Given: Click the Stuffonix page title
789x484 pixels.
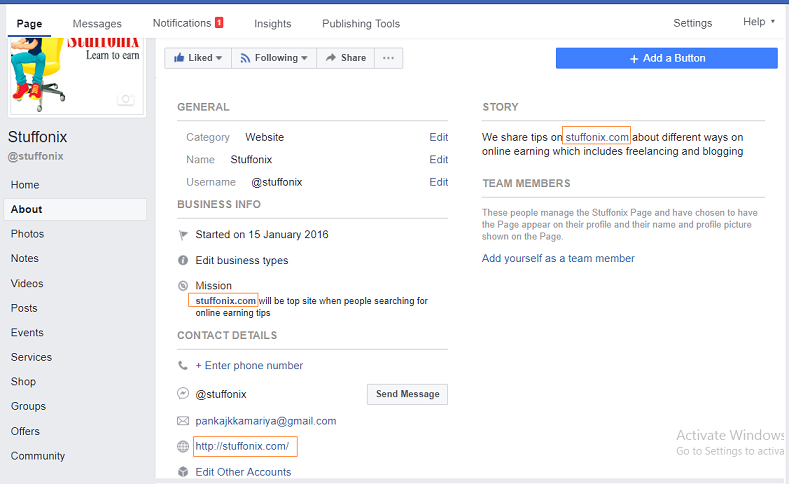Looking at the screenshot, I should click(37, 137).
